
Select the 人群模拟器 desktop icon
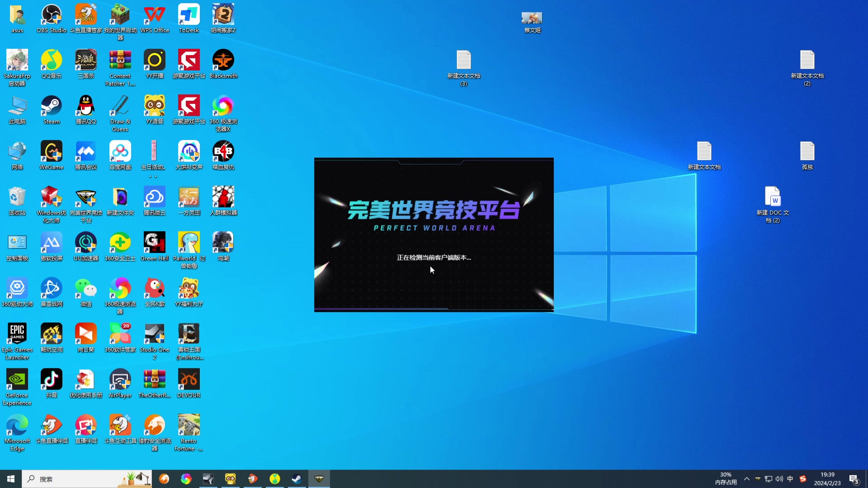click(223, 201)
